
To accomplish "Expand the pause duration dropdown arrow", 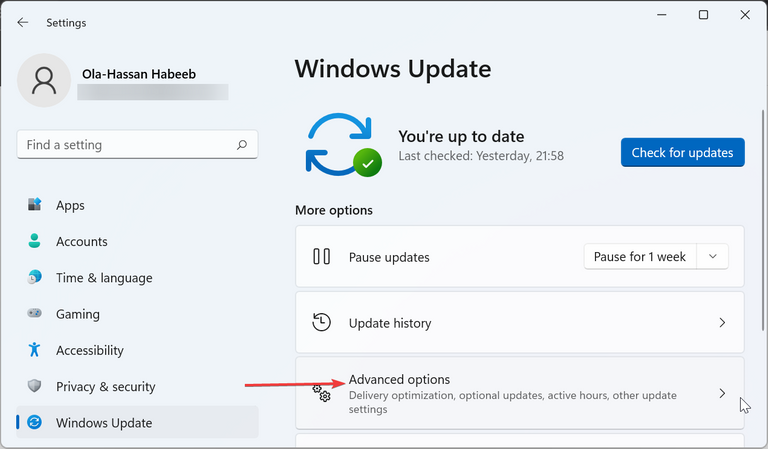I will [713, 257].
